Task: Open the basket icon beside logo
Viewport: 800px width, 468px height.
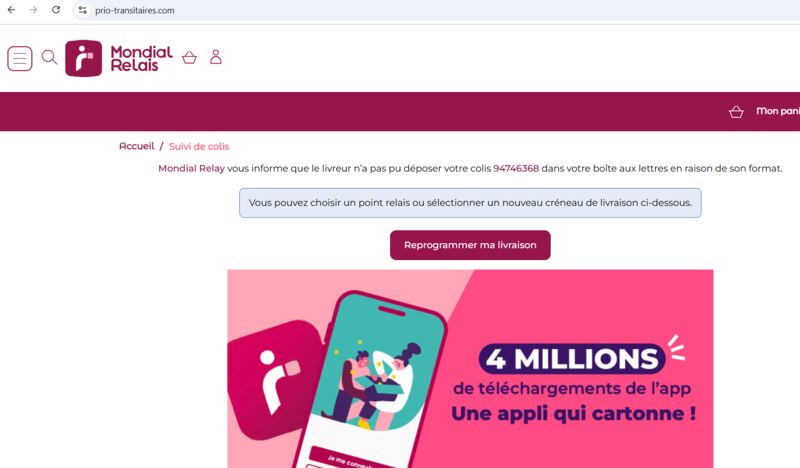Action: click(x=189, y=57)
